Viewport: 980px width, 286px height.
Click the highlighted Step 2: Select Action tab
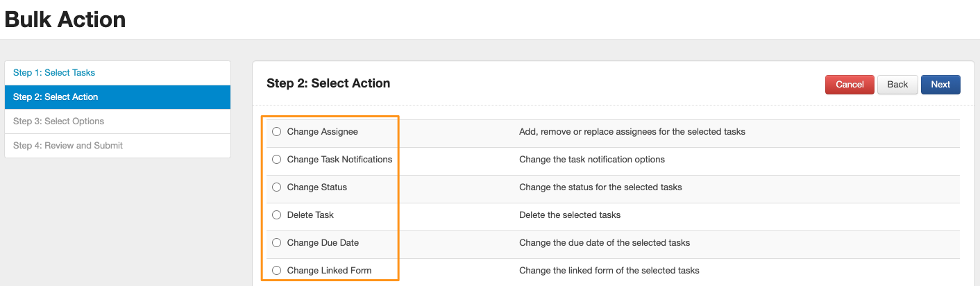[x=56, y=97]
